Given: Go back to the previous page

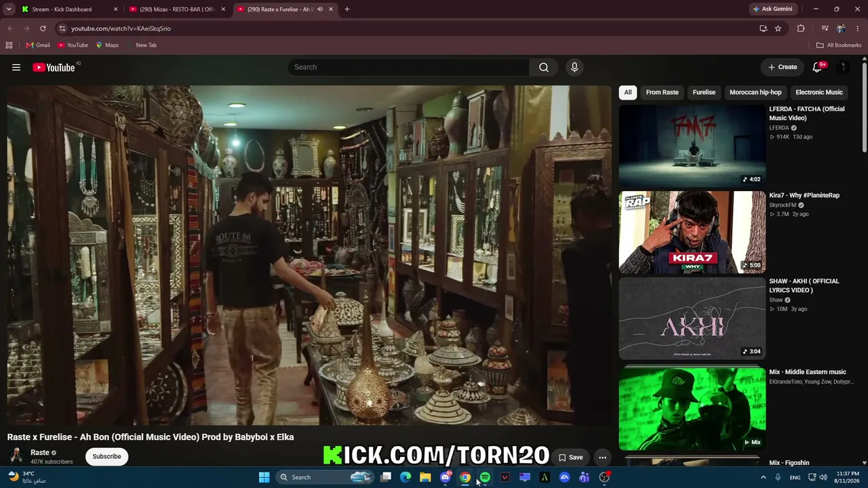Looking at the screenshot, I should coord(10,28).
